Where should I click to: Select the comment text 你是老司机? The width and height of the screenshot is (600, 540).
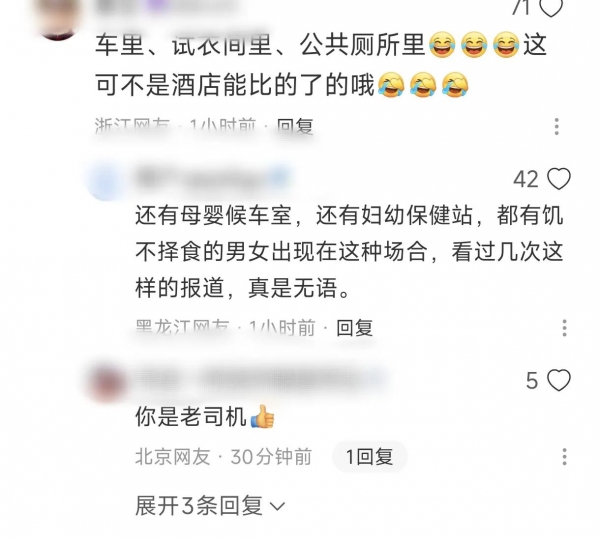[x=191, y=416]
